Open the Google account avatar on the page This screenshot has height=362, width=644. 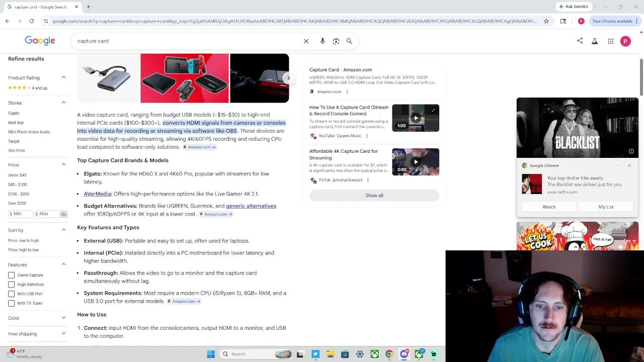coord(625,41)
